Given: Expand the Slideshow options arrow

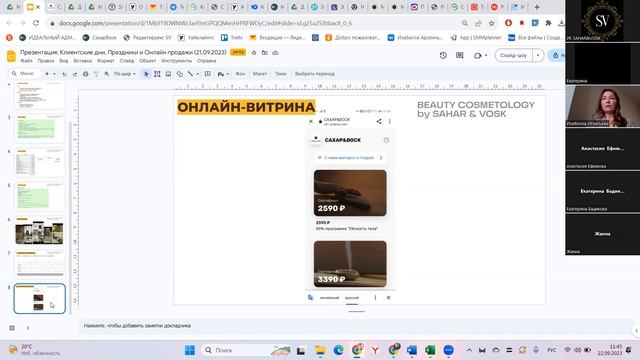Looking at the screenshot, I should coord(538,55).
